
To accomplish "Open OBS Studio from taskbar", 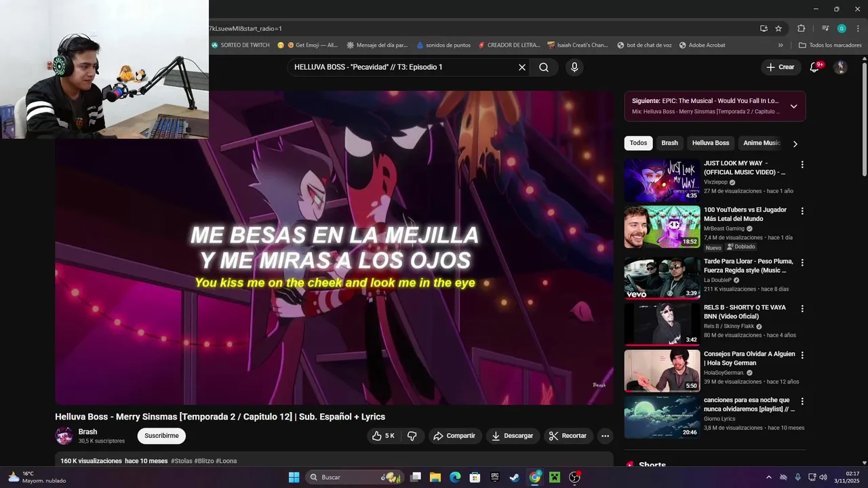I will pos(575,477).
